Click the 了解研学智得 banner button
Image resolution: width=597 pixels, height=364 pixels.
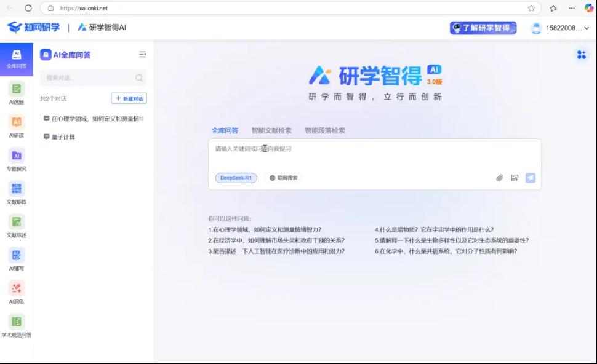483,28
